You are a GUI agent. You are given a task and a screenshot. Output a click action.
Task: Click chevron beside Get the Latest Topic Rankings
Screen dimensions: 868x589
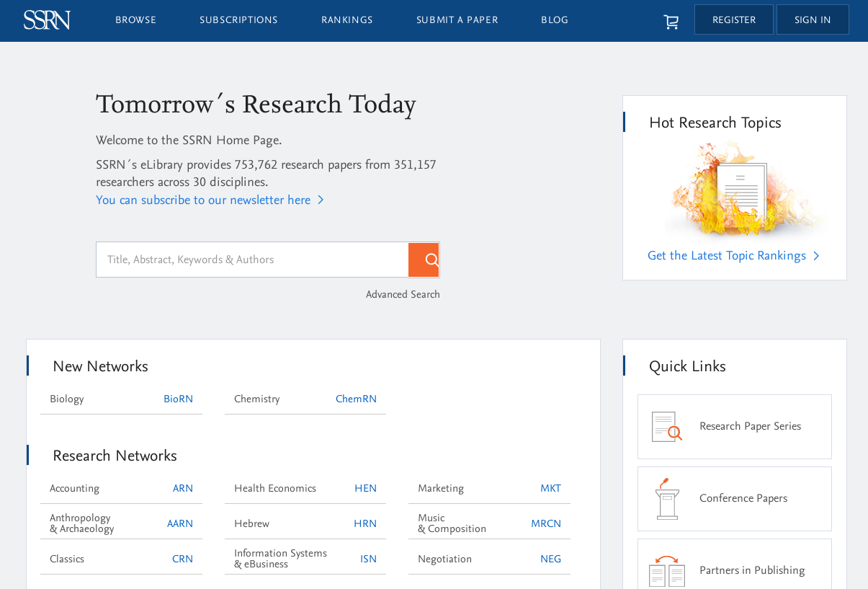pyautogui.click(x=816, y=256)
